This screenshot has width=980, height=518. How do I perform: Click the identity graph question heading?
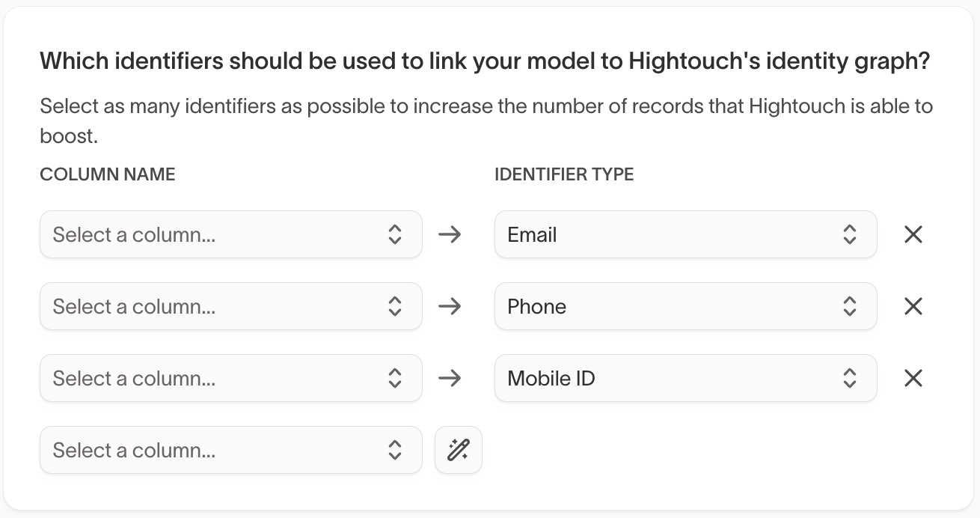[485, 61]
